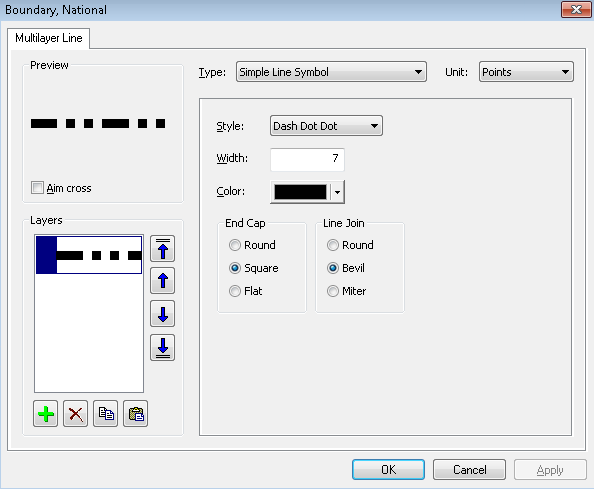Open the black Color swatch picker
Viewport: 594px width, 489px height.
307,192
